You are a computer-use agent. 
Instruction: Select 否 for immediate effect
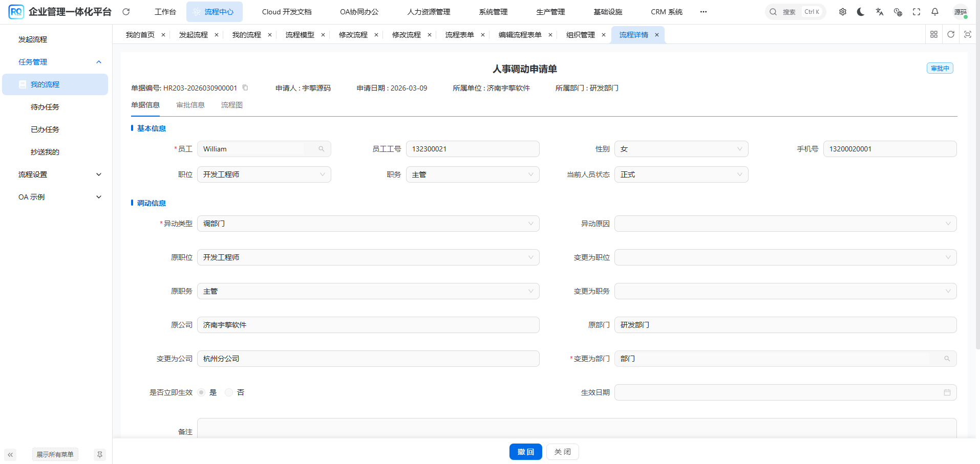coord(229,392)
